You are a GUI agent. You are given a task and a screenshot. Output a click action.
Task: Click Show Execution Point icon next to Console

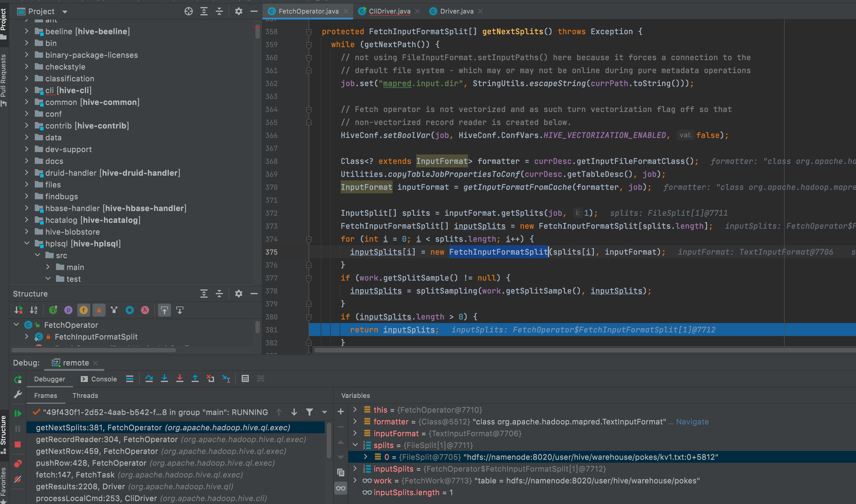129,379
